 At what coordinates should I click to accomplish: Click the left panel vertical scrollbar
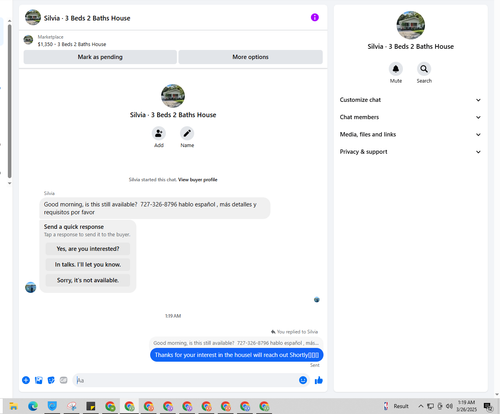click(x=9, y=102)
